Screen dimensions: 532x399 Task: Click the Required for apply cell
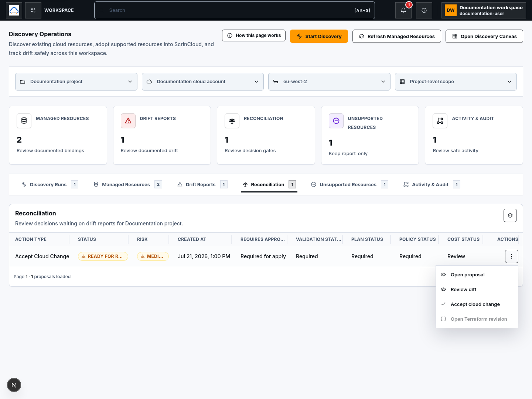pyautogui.click(x=263, y=256)
